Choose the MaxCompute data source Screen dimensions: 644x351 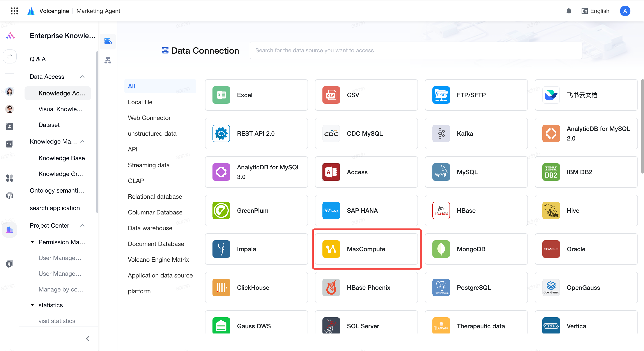[x=366, y=249]
